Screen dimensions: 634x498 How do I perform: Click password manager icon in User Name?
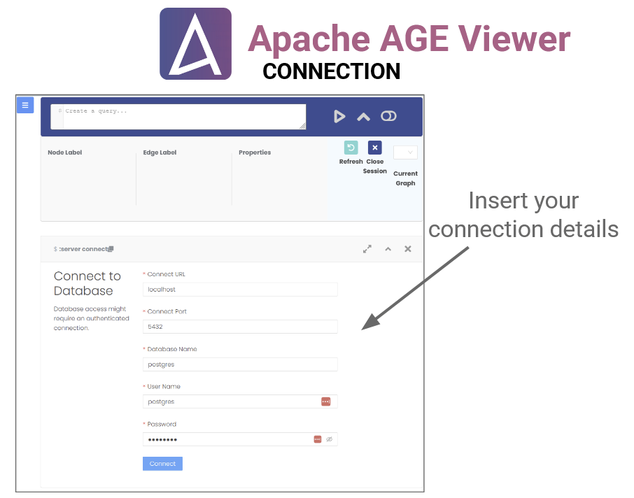326,401
